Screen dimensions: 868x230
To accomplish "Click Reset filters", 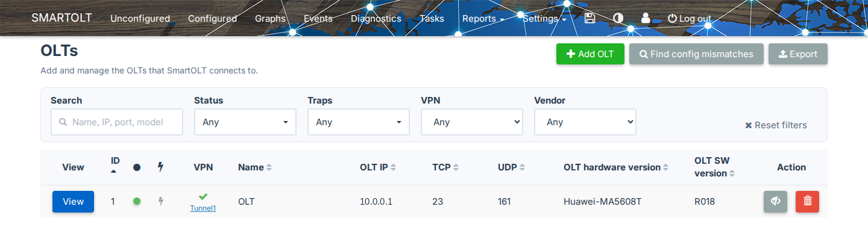I will [x=776, y=125].
